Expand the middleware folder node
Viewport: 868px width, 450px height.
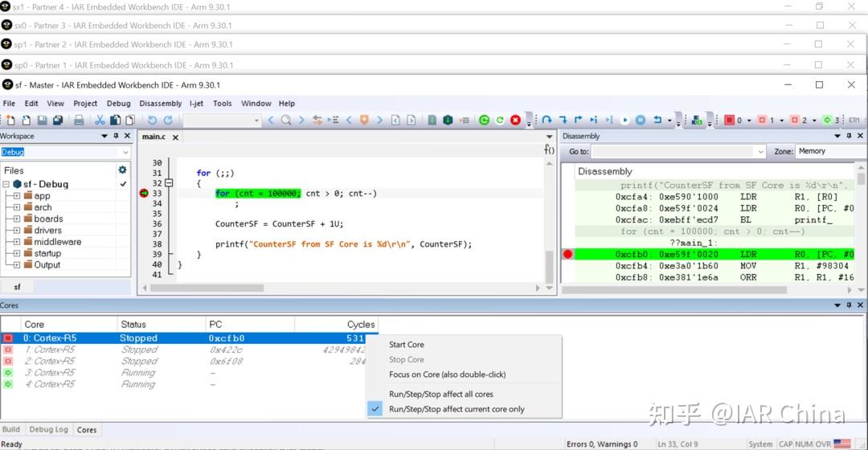17,242
